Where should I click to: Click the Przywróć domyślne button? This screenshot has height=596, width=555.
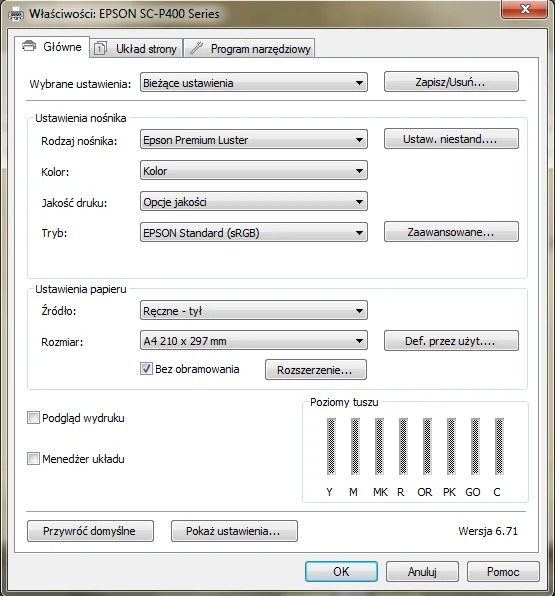pos(90,531)
